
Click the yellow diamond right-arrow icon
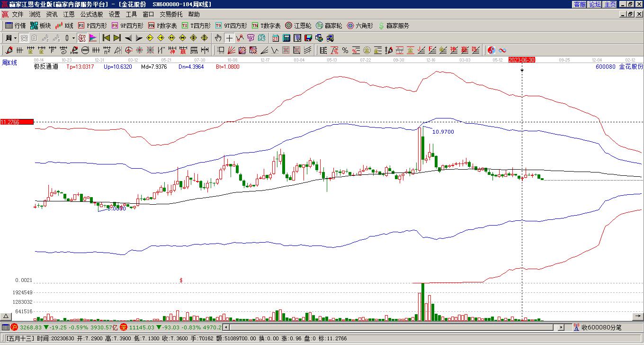click(161, 38)
